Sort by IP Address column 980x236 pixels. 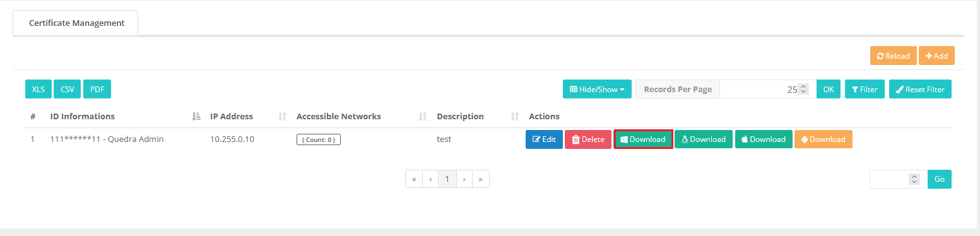click(282, 116)
